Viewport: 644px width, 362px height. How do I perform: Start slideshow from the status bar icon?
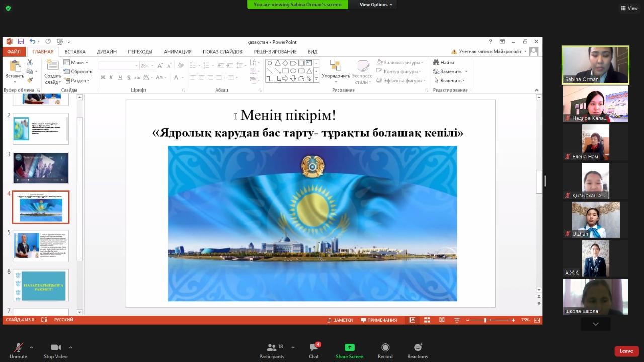coord(457,320)
